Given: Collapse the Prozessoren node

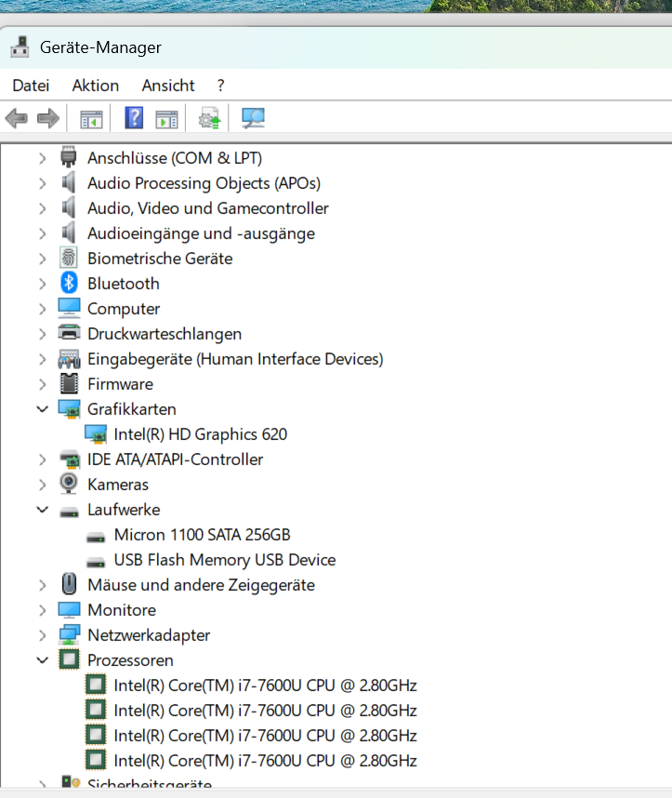Looking at the screenshot, I should pyautogui.click(x=42, y=660).
